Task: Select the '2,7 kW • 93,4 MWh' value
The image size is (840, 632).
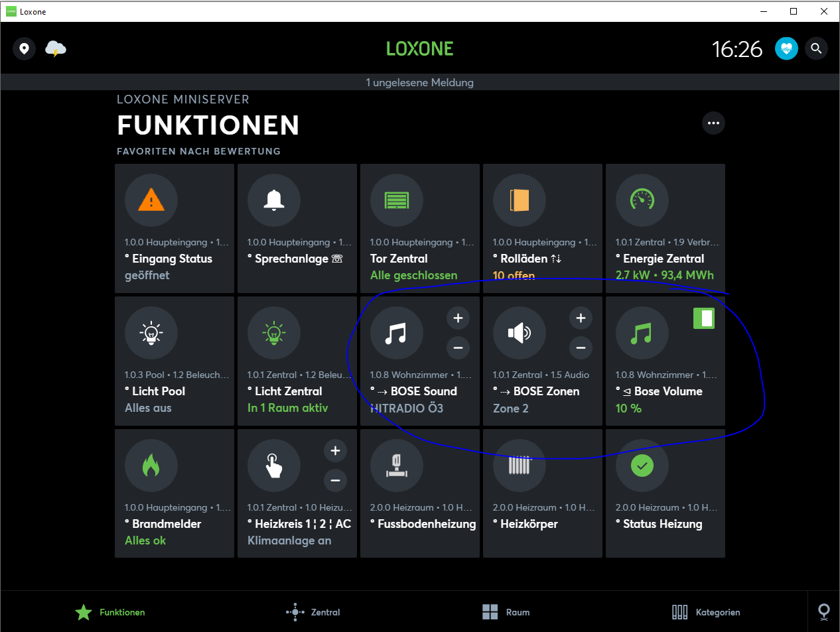Action: pos(665,275)
